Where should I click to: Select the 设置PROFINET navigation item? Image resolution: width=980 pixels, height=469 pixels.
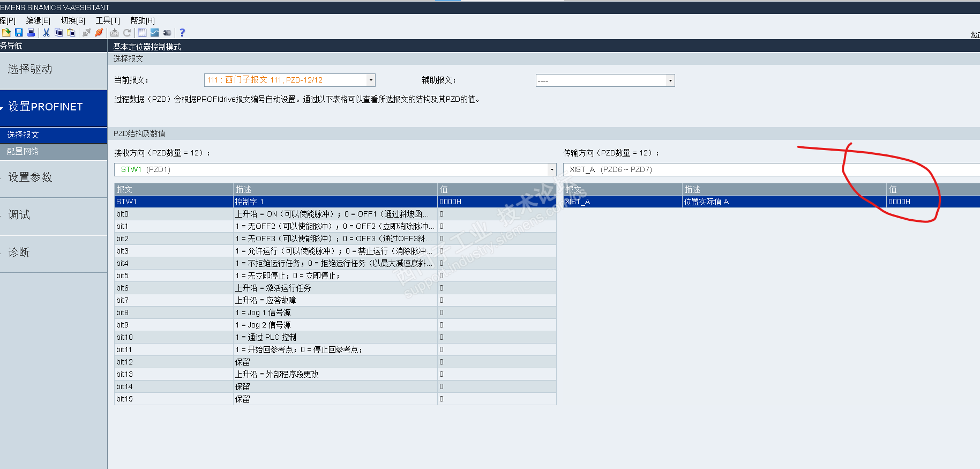pos(54,108)
